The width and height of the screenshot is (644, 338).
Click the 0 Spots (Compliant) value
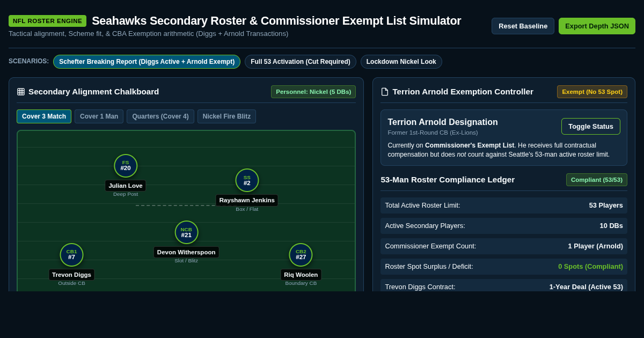click(590, 267)
